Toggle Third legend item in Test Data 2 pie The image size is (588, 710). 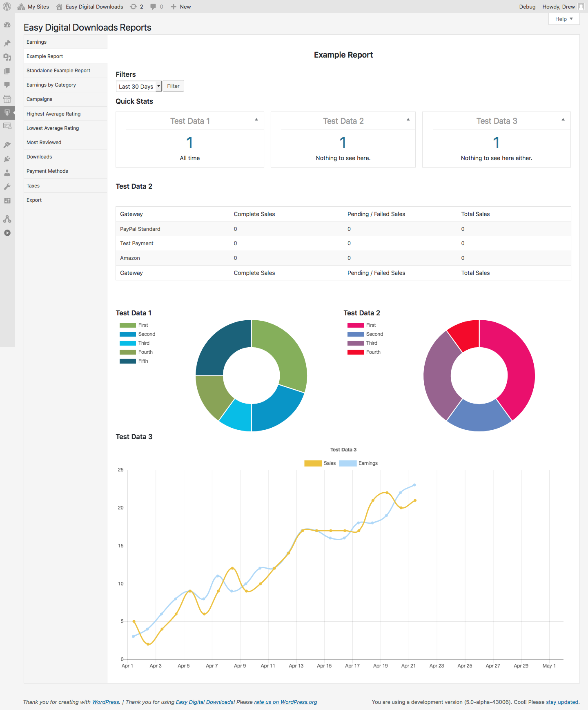click(362, 343)
